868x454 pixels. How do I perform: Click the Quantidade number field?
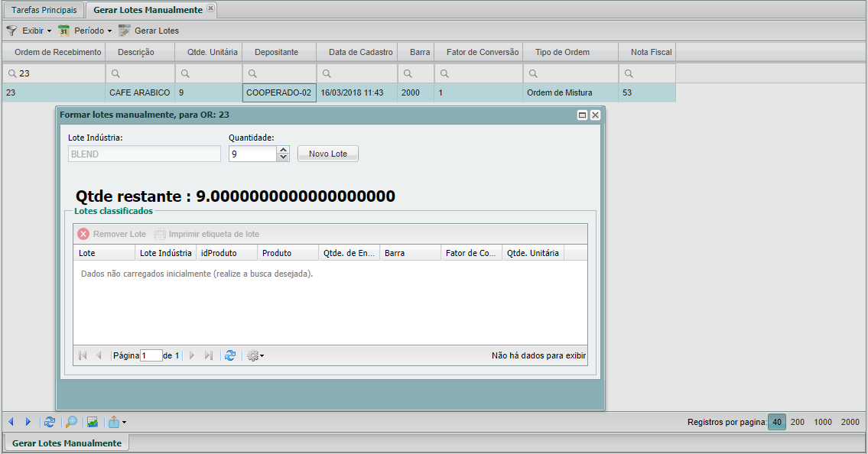(252, 154)
